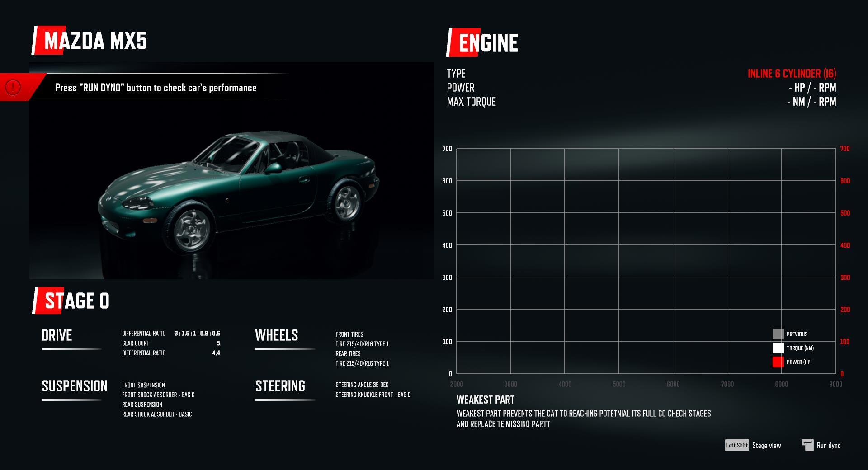Click the gray Previous legend swatch
The height and width of the screenshot is (470, 868).
[778, 334]
